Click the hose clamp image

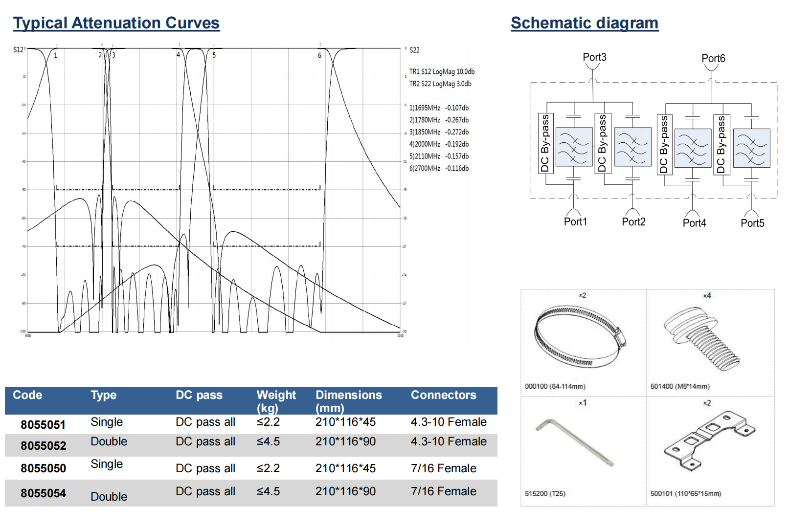click(x=580, y=336)
